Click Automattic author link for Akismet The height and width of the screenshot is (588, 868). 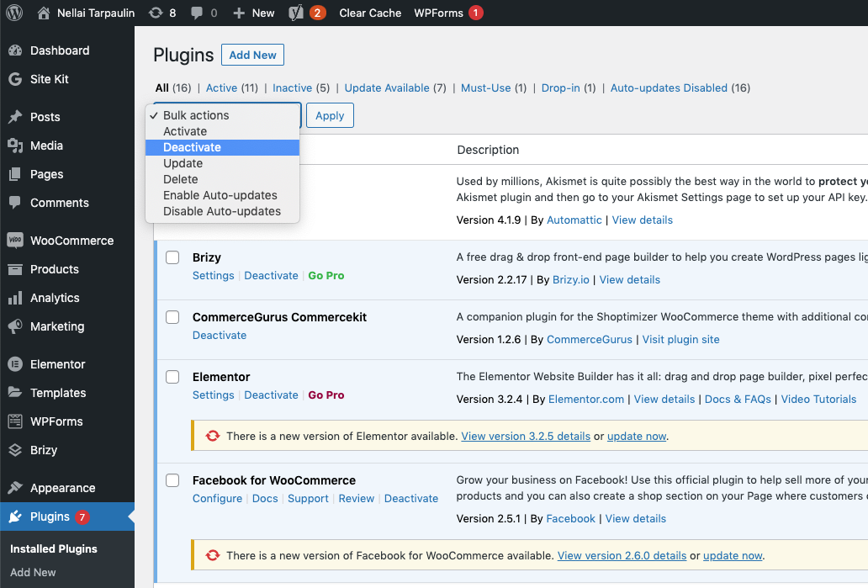point(574,220)
